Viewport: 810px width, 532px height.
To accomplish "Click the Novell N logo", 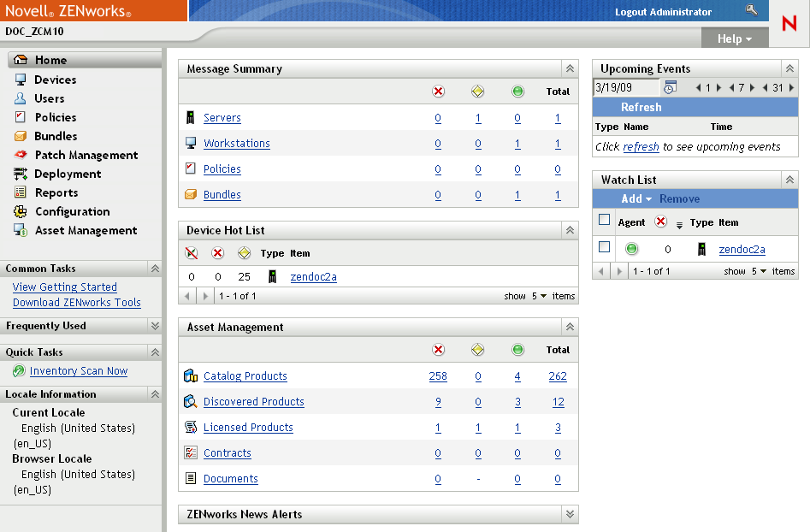I will (x=789, y=23).
